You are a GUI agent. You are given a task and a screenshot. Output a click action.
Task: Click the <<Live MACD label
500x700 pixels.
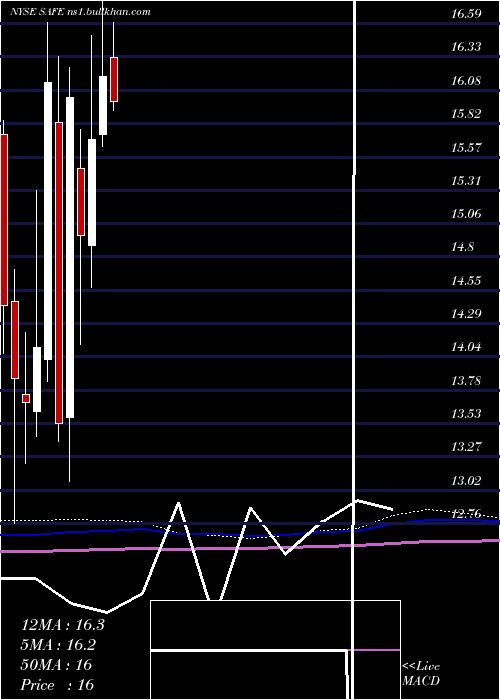tap(421, 673)
